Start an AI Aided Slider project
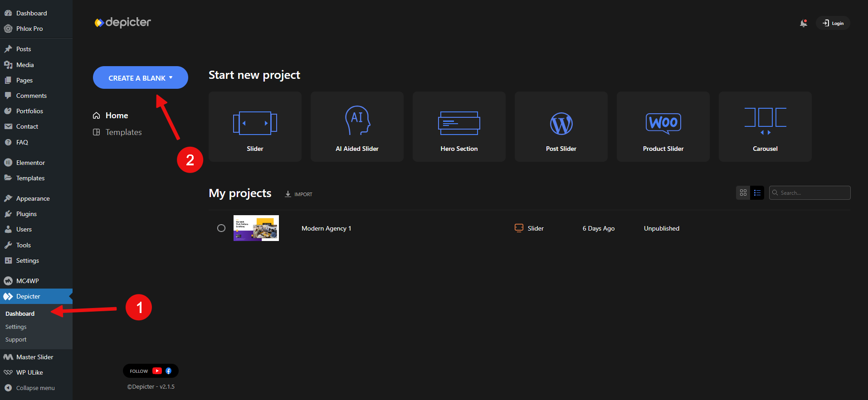The image size is (868, 400). [357, 126]
